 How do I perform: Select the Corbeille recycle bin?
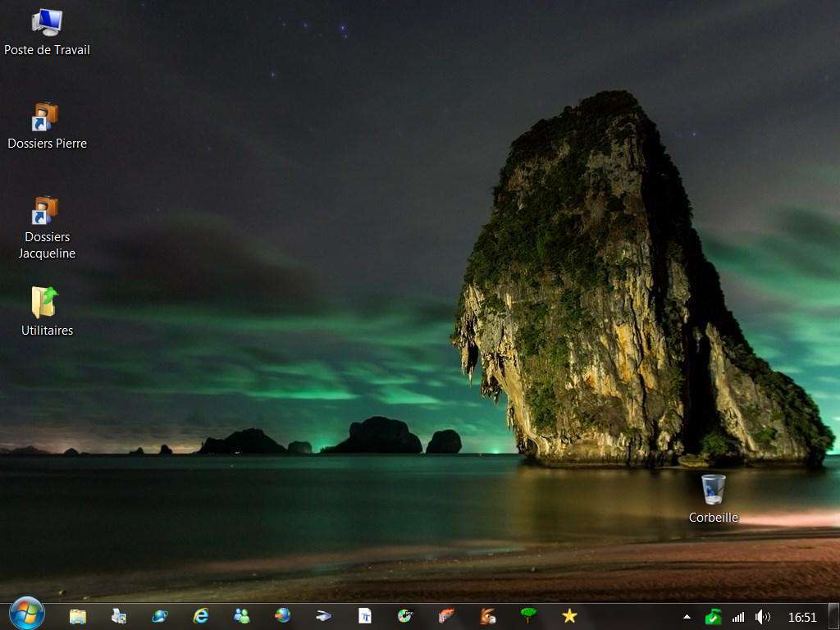(x=713, y=490)
